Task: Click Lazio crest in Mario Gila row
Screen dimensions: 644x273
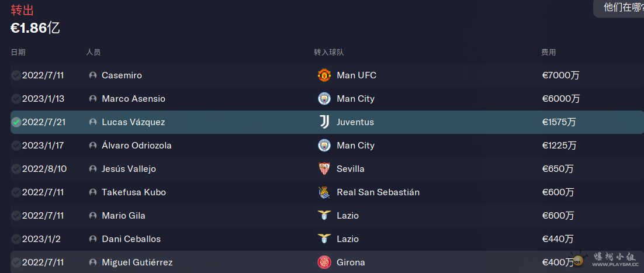Action: click(x=324, y=215)
